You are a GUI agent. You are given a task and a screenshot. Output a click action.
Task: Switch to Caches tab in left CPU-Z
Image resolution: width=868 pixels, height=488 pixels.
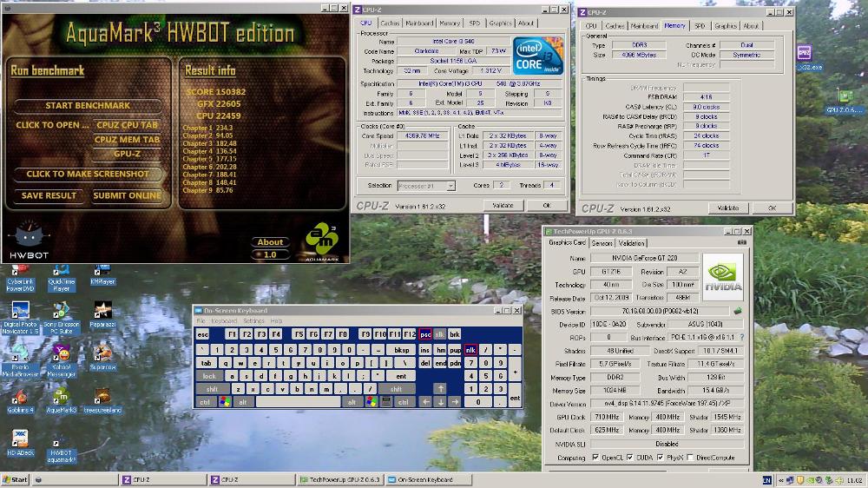click(x=390, y=23)
